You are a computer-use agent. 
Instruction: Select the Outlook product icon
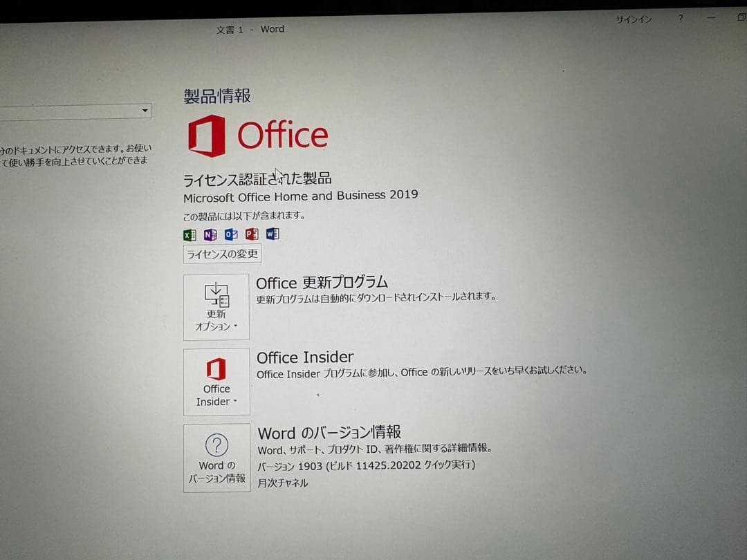(230, 234)
